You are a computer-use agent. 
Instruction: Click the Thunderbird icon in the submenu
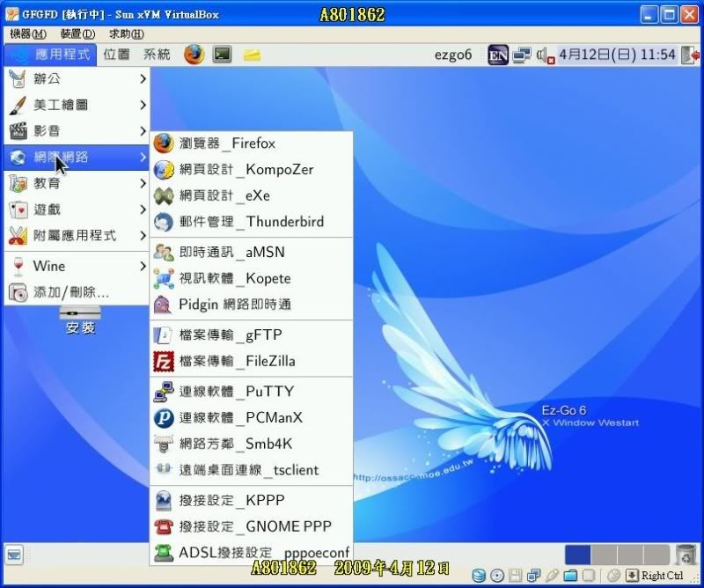[x=164, y=222]
